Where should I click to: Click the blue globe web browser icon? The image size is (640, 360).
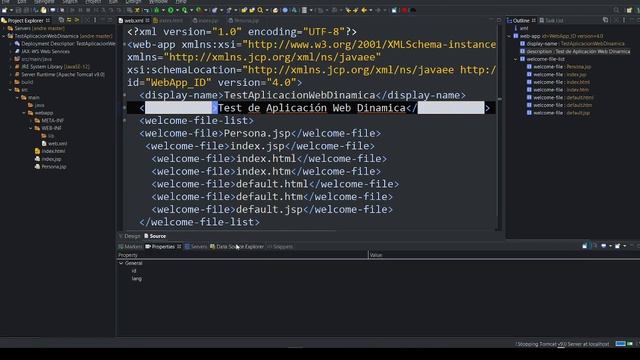[285, 10]
